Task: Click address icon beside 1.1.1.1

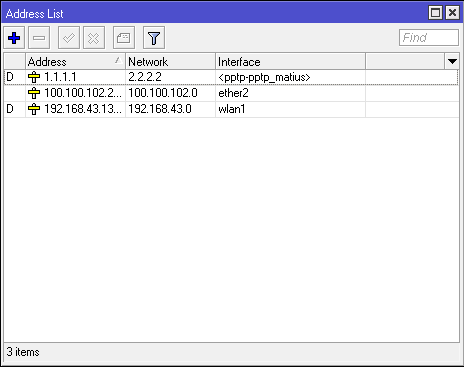Action: pos(34,77)
